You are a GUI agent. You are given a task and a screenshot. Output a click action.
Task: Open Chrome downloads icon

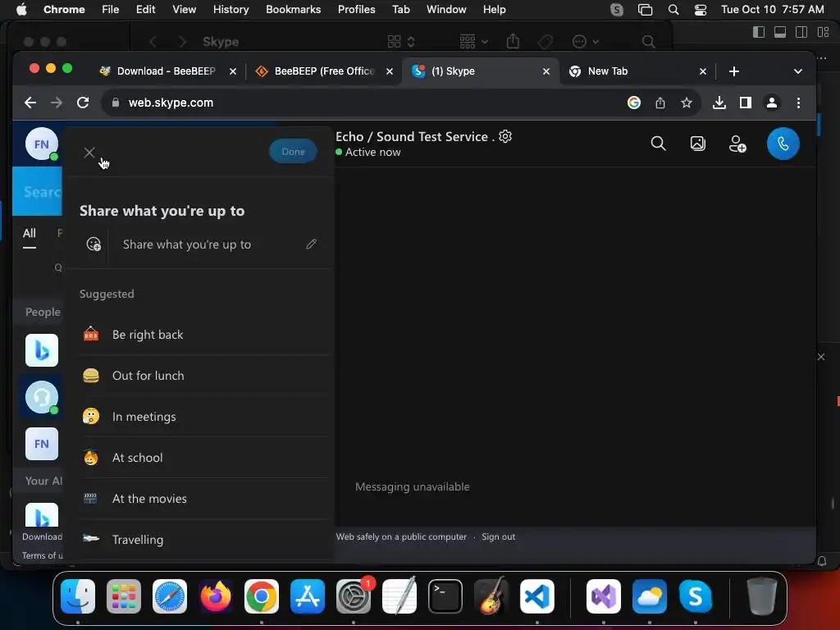click(x=719, y=103)
